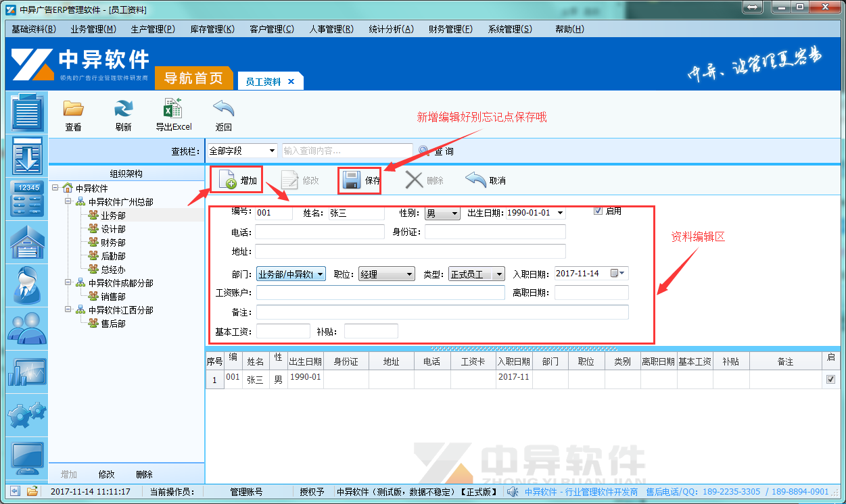
Task: Open the warehouse sidebar icon
Action: (x=27, y=241)
